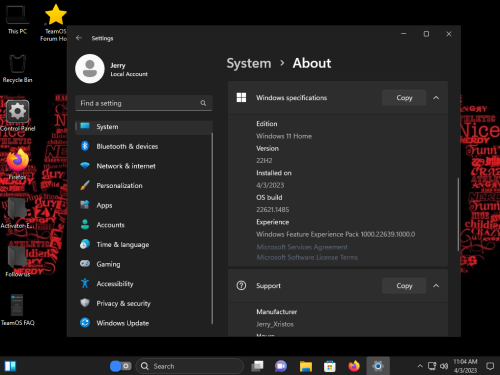Open the Time & language clock icon
This screenshot has height=375, width=500.
[85, 244]
